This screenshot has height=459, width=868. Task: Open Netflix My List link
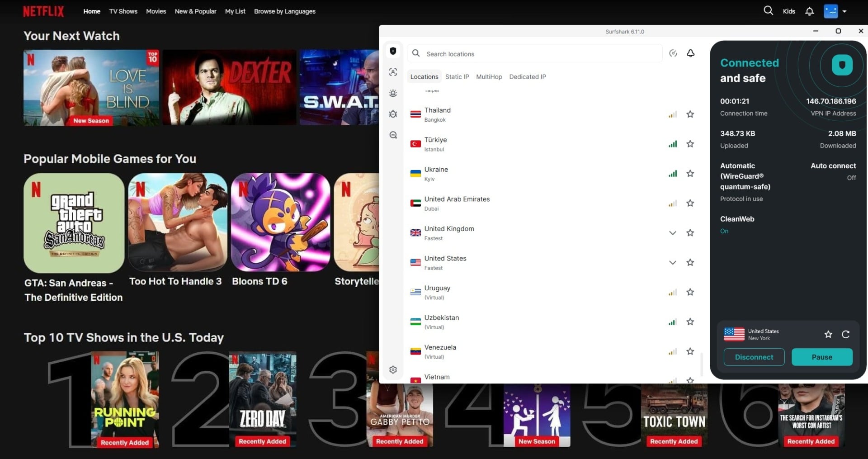pos(235,11)
